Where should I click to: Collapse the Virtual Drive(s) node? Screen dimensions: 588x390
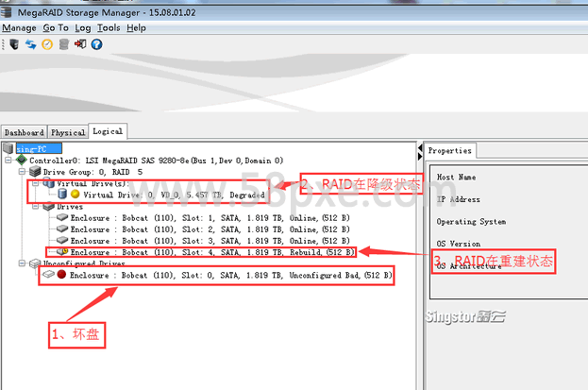click(36, 183)
